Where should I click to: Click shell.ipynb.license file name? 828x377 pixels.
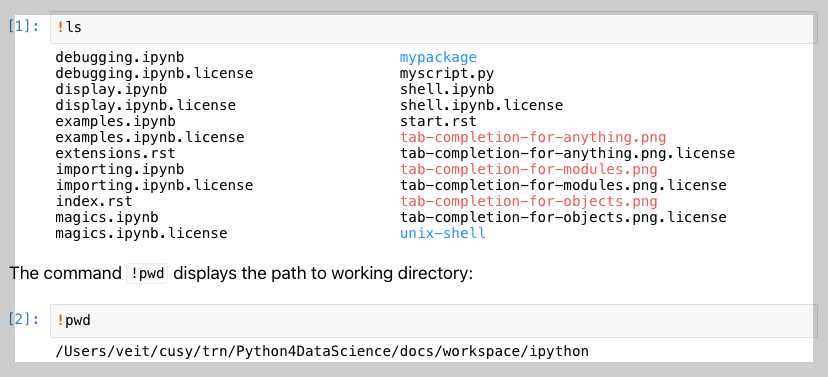(x=481, y=106)
